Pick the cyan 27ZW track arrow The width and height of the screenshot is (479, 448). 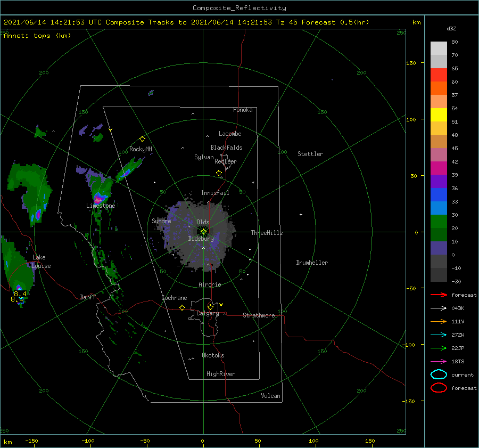point(439,335)
